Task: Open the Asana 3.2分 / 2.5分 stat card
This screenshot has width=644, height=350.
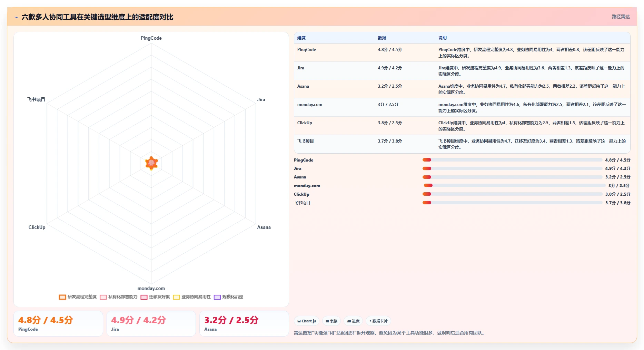Action: point(244,323)
